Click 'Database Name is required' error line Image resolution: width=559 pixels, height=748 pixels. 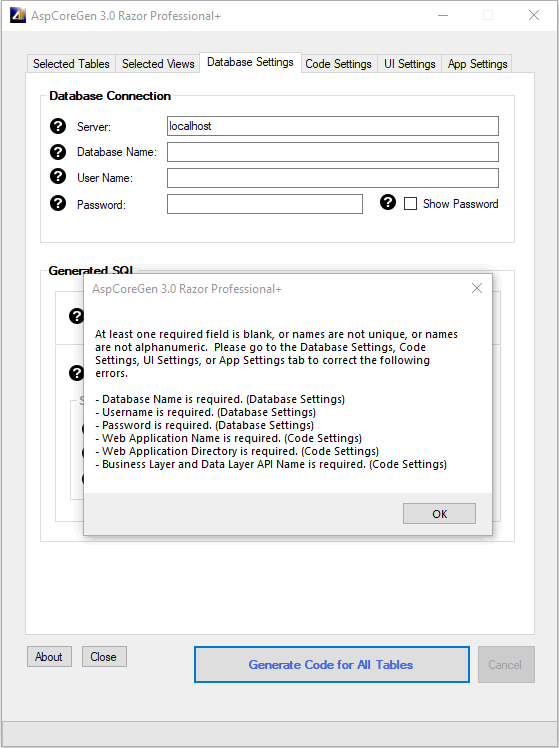pyautogui.click(x=220, y=399)
